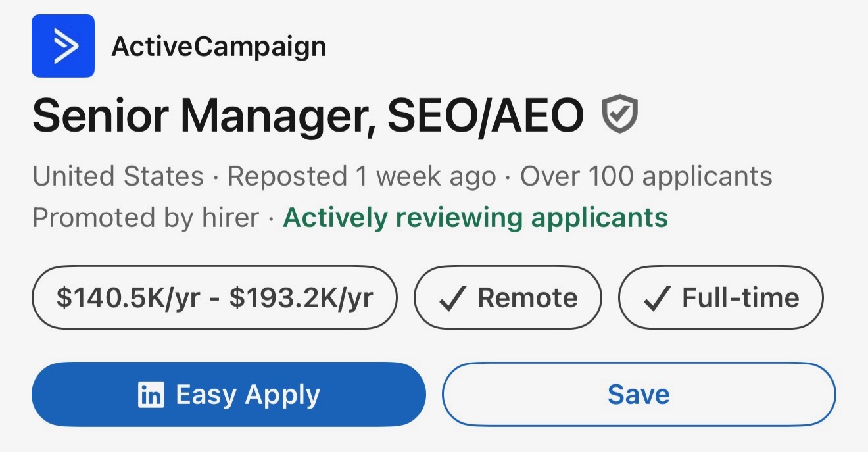Toggle the Full-time job type pill
868x452 pixels.
(x=721, y=298)
